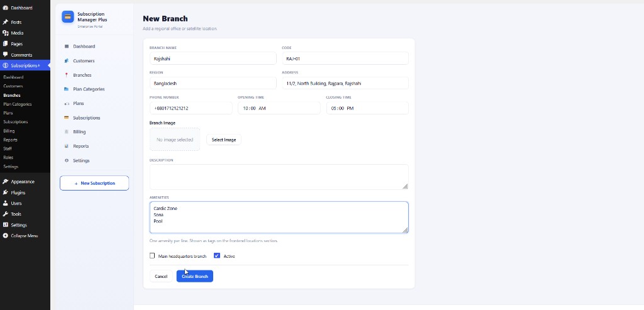The width and height of the screenshot is (644, 310).
Task: Click the portal Settings gear icon
Action: 67,160
